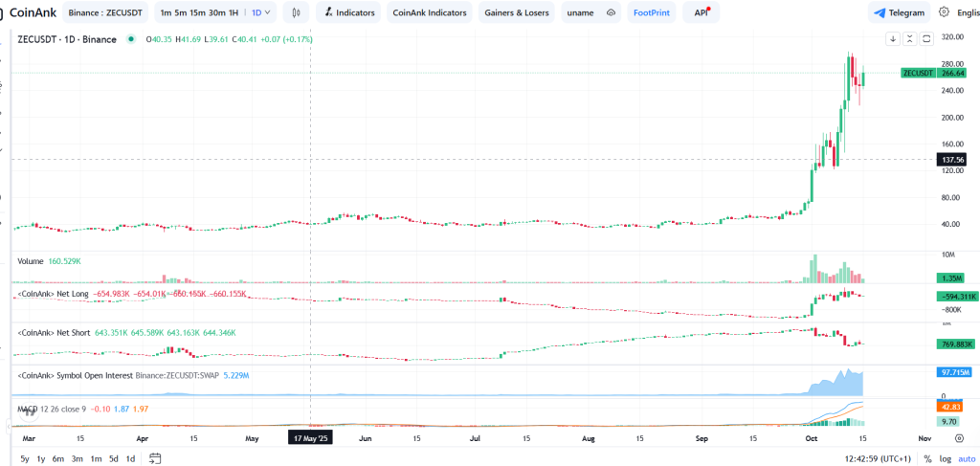
Task: Click the <CoinAnk> Net Short legend
Action: coord(55,332)
